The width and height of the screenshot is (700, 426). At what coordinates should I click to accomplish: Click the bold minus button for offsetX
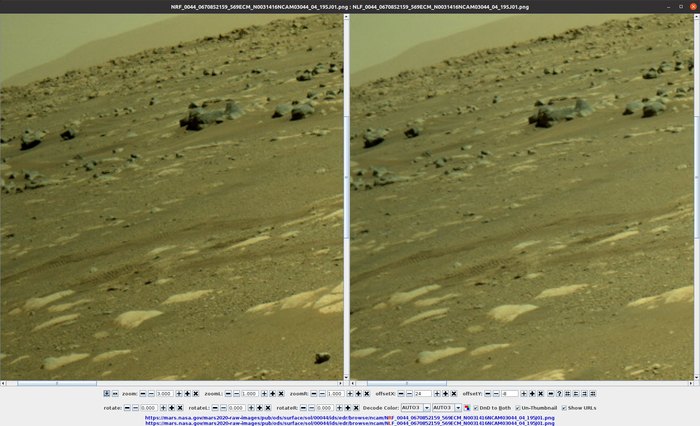click(x=401, y=394)
